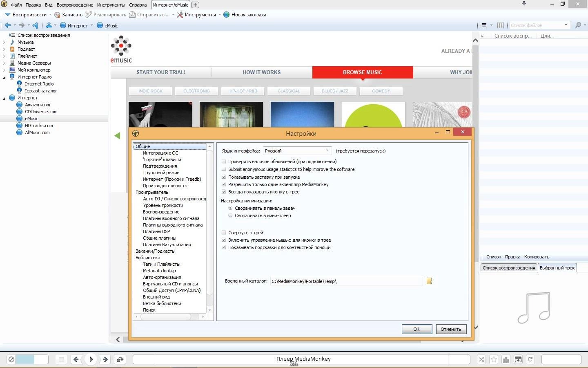588x368 pixels.
Task: Click BROWSE MUSIC on eMusic page
Action: point(363,72)
